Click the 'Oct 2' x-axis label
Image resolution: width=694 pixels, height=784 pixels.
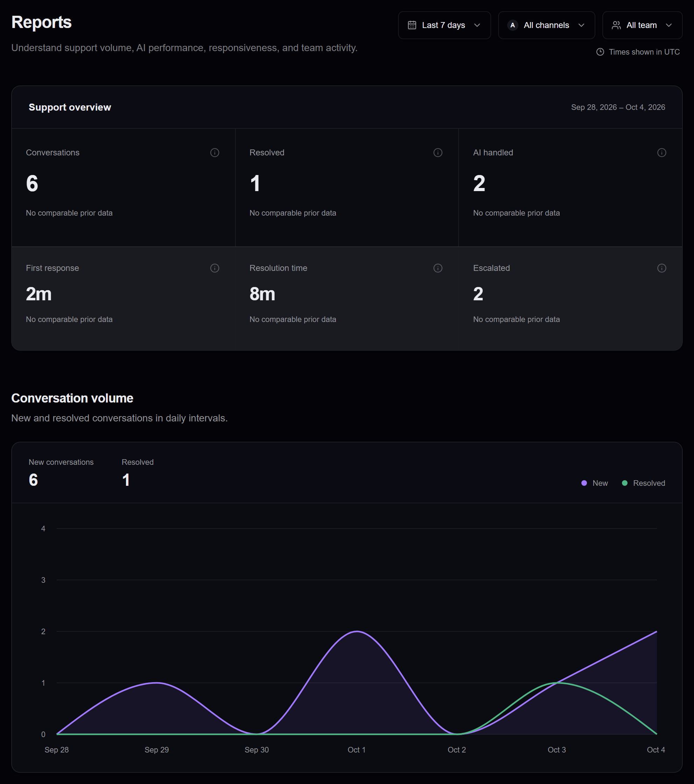456,750
